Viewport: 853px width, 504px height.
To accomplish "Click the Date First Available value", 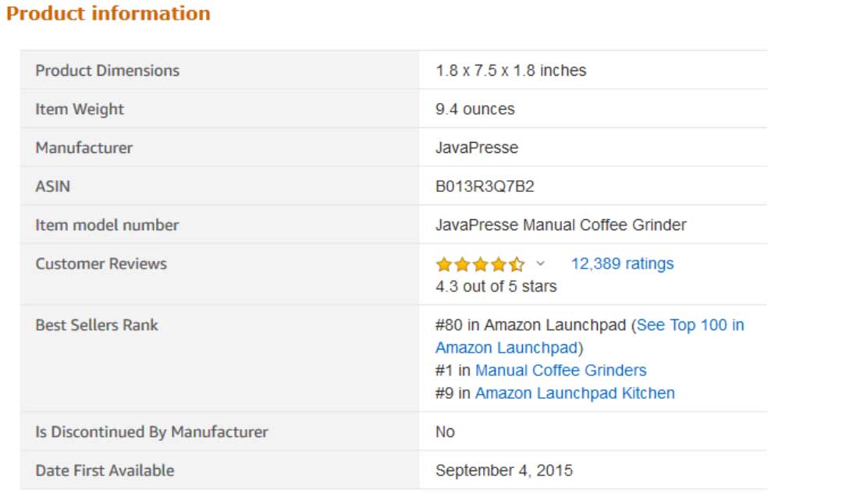I will (x=503, y=470).
